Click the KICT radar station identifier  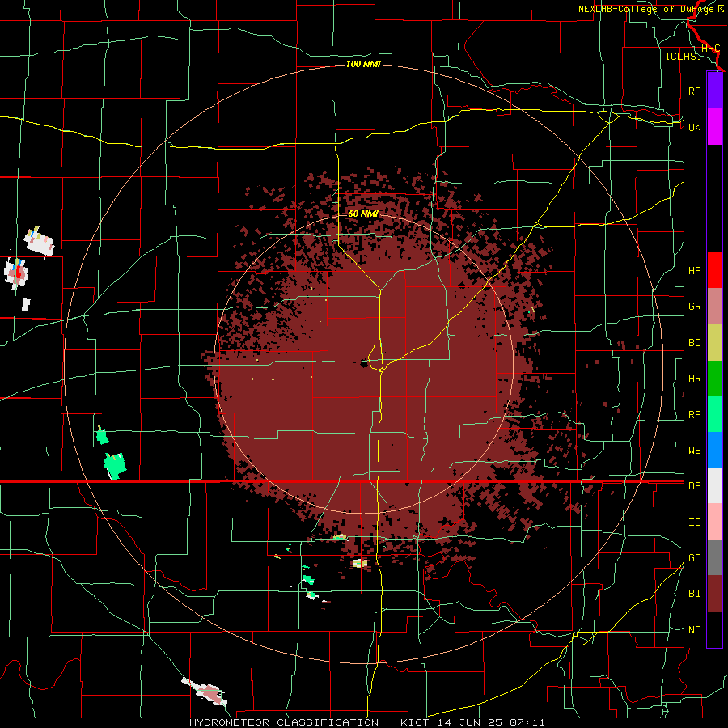413,722
